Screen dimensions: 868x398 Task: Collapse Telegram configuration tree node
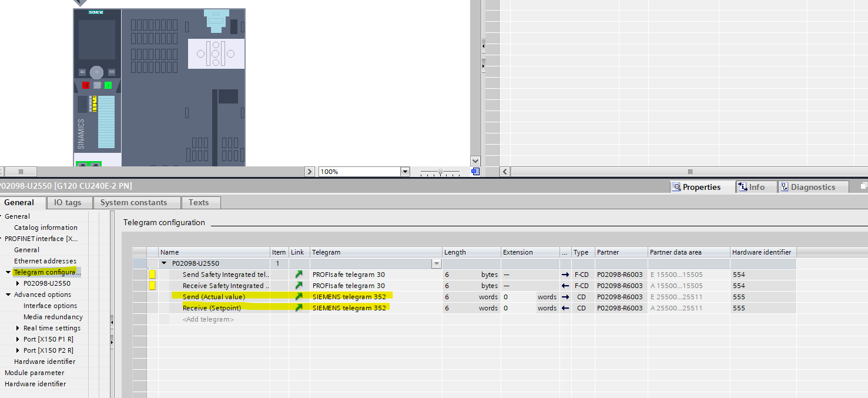(x=8, y=272)
